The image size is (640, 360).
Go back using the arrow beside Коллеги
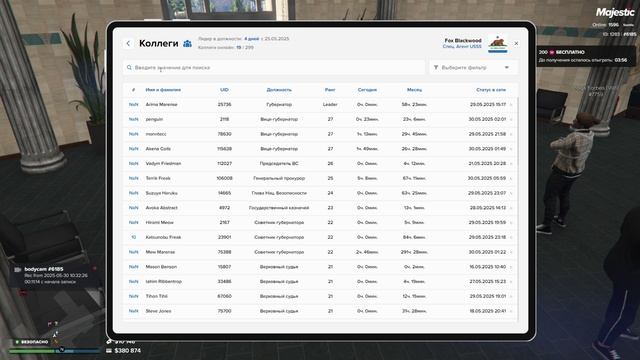(128, 43)
